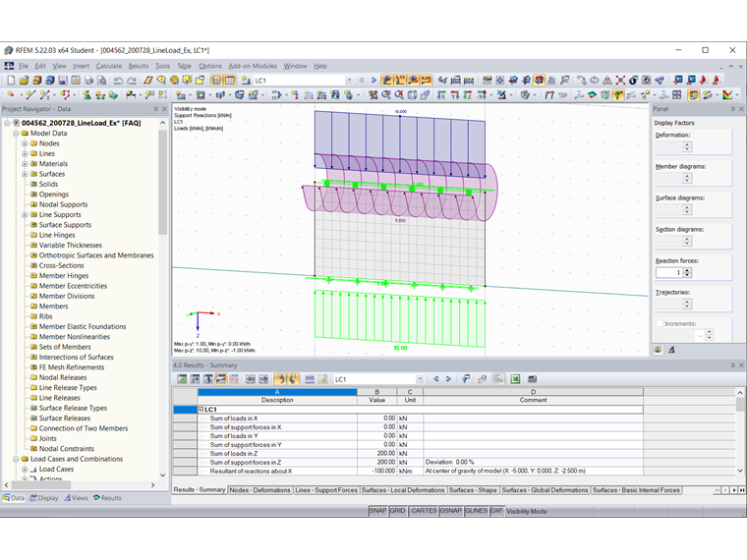Go to the previous load case in the main toolbar
This screenshot has width=747, height=560.
point(362,80)
